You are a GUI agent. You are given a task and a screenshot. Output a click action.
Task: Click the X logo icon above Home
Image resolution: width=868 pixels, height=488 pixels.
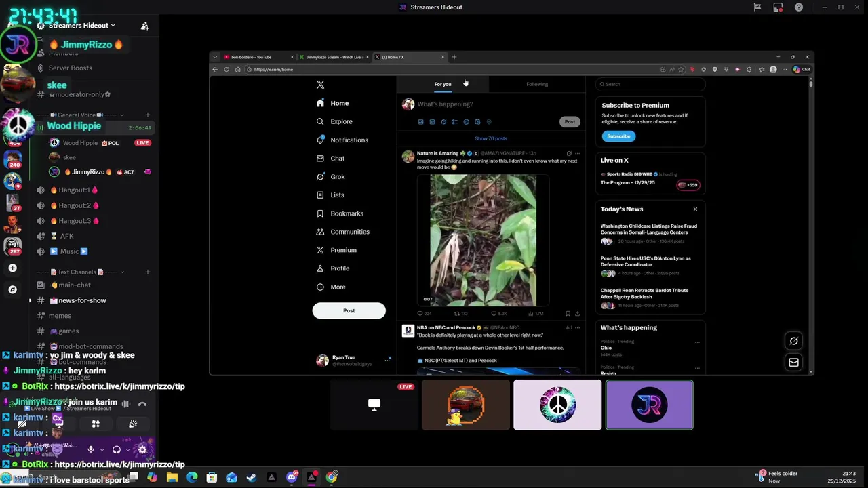320,85
